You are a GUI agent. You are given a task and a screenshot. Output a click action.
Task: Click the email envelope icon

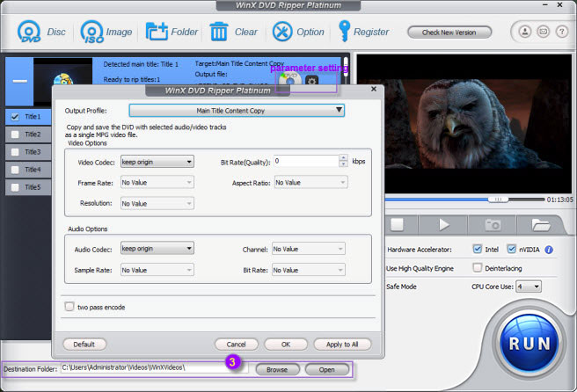[x=544, y=32]
